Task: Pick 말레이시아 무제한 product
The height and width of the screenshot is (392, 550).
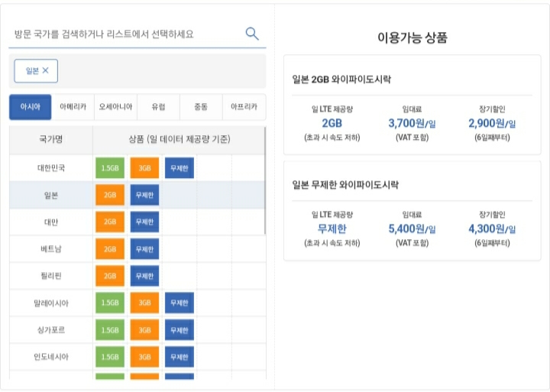Action: (180, 303)
